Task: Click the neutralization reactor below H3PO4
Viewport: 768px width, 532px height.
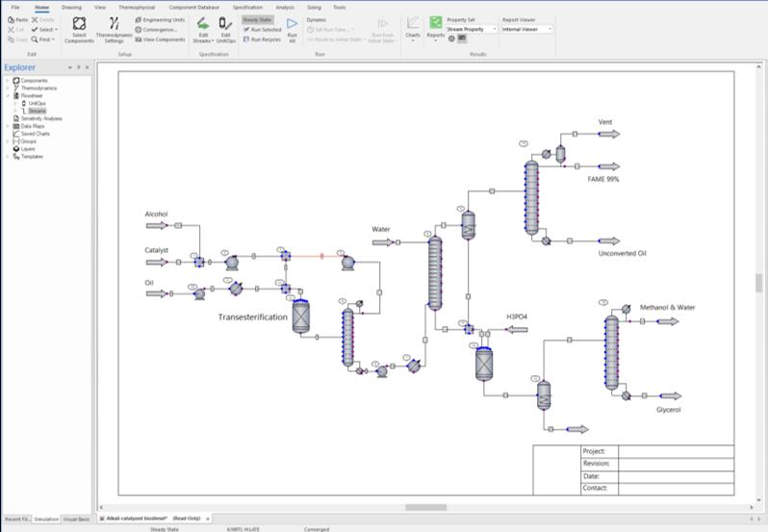Action: 484,365
